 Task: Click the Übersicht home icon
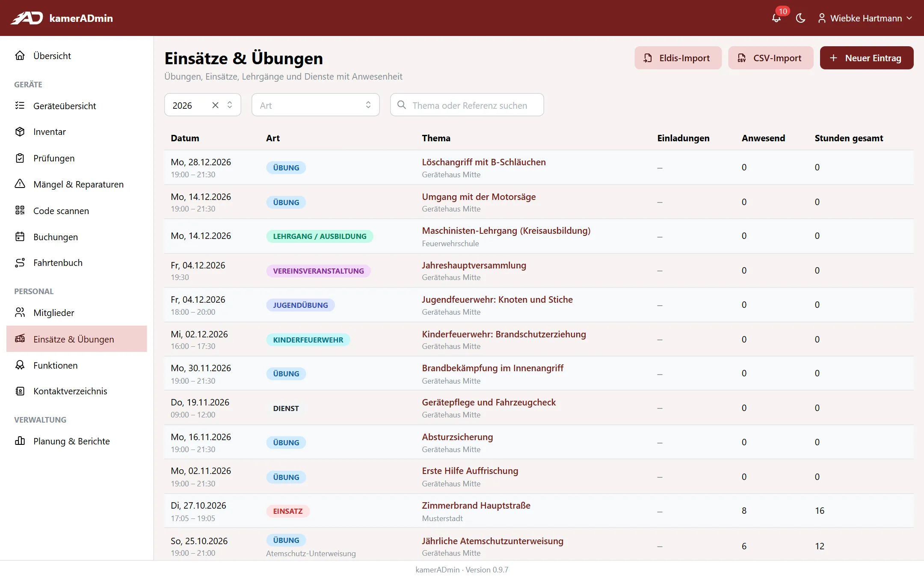tap(20, 56)
